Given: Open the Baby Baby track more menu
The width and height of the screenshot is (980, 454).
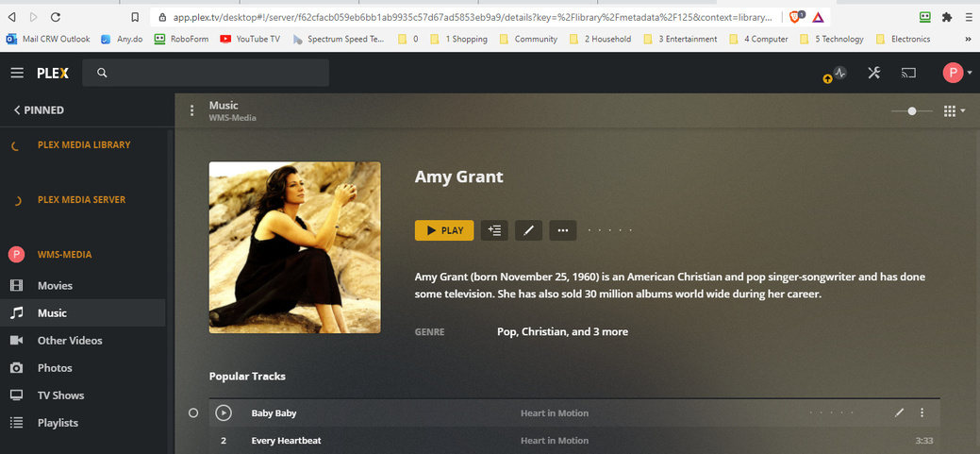Looking at the screenshot, I should (922, 412).
